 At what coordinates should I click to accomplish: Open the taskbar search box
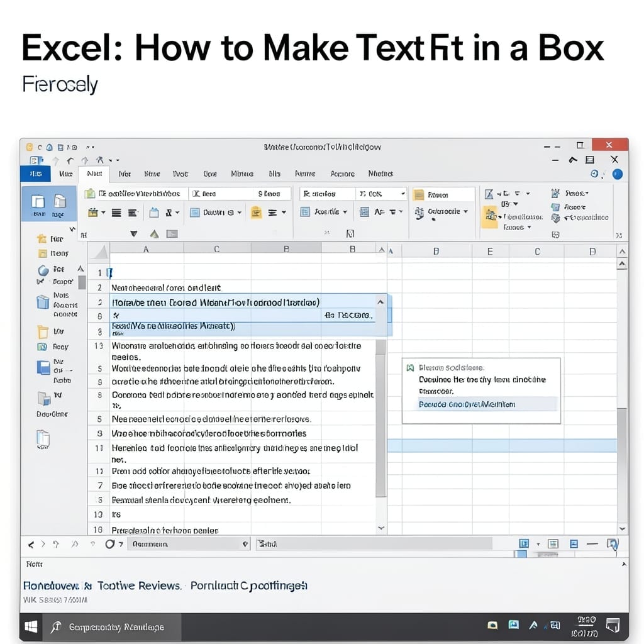(x=112, y=627)
